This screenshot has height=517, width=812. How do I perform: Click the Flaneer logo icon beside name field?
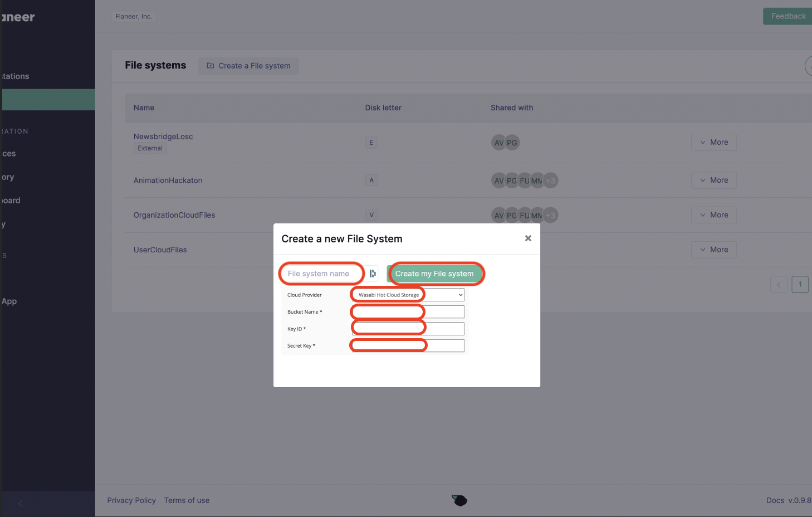click(x=373, y=274)
